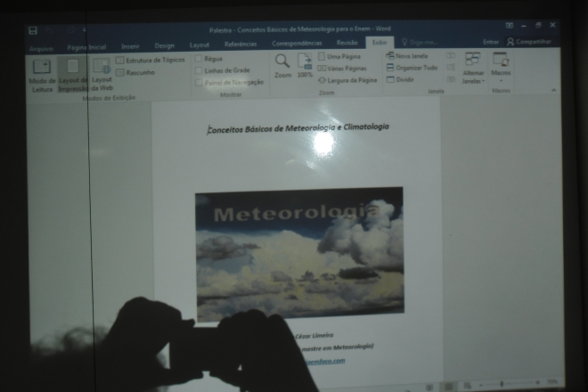Enable the Régua checkbox
588x392 pixels.
200,58
